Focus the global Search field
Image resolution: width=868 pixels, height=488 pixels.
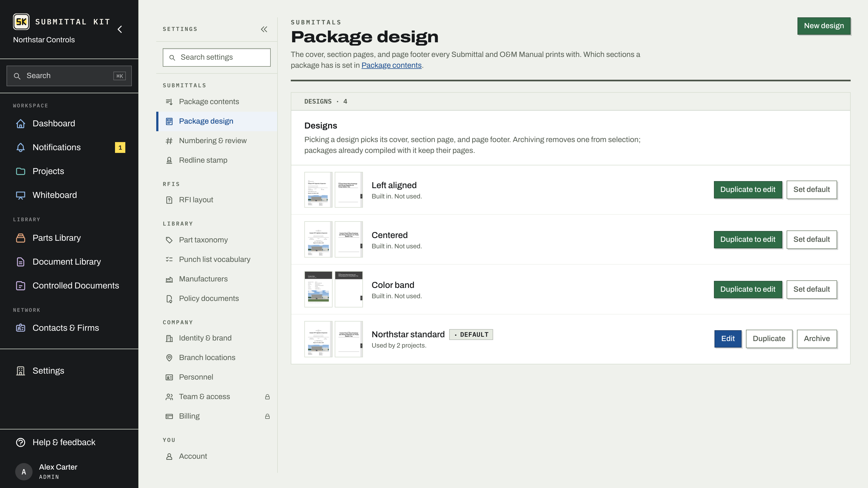point(69,76)
